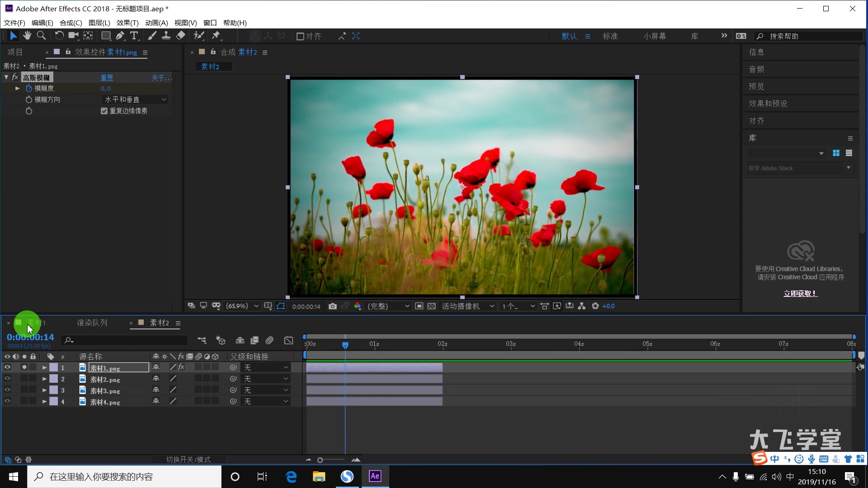
Task: Click the reset exposure icon
Action: coord(595,306)
